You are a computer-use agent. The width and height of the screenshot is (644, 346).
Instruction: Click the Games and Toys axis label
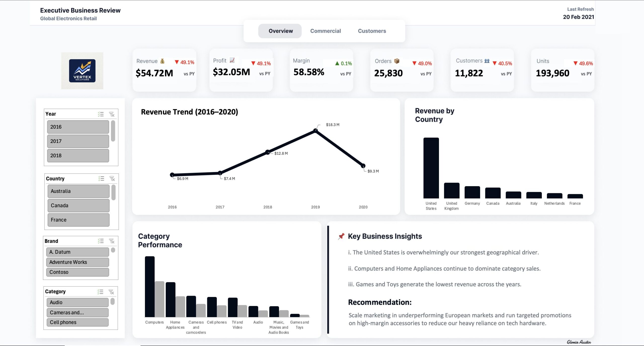(299, 325)
